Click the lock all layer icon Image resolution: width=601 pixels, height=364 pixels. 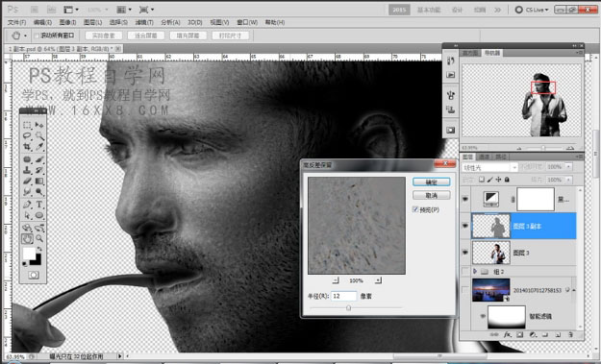(x=507, y=180)
